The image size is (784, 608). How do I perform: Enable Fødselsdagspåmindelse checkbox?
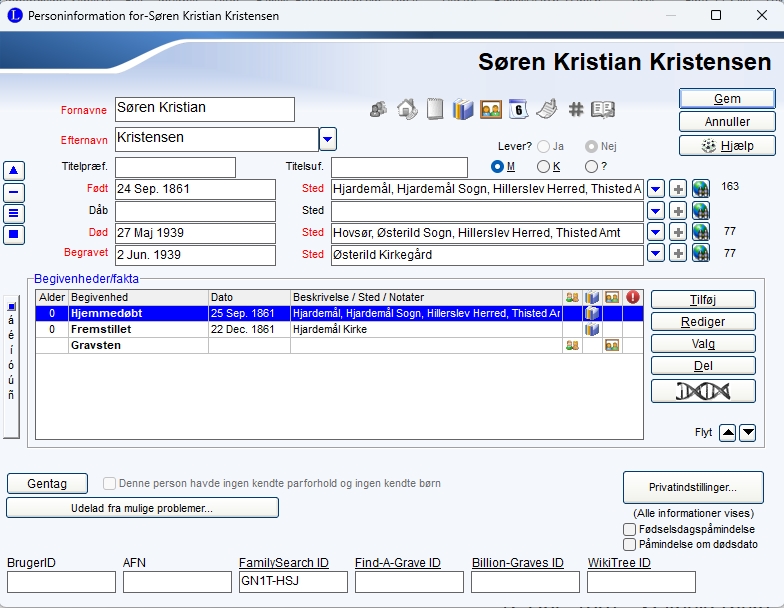point(629,529)
